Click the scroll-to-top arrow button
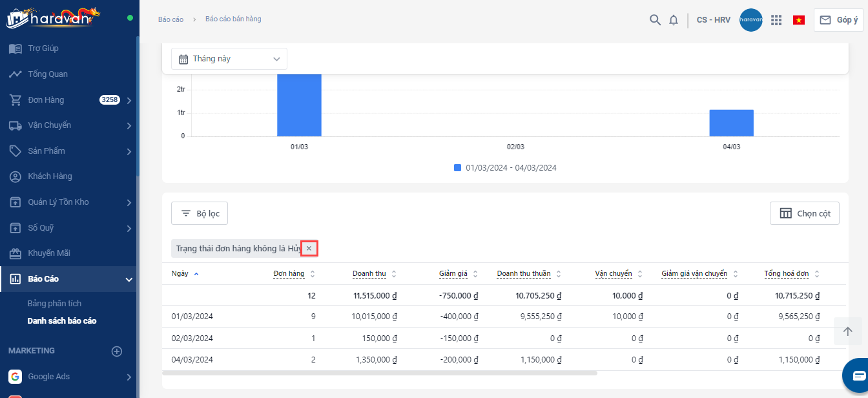The image size is (868, 398). coord(847,331)
